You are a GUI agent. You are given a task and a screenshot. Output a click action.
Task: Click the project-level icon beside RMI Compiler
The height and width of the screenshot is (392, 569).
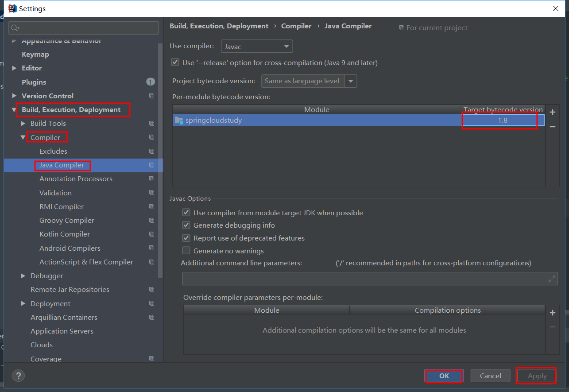click(152, 207)
